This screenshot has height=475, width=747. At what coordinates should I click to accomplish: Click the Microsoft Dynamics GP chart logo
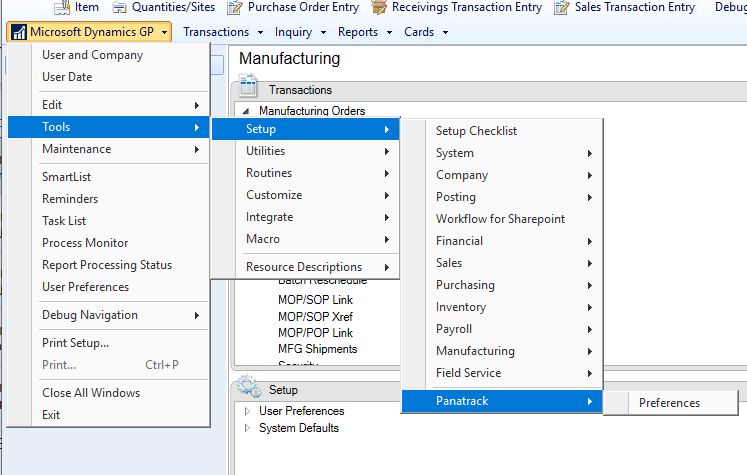[19, 32]
